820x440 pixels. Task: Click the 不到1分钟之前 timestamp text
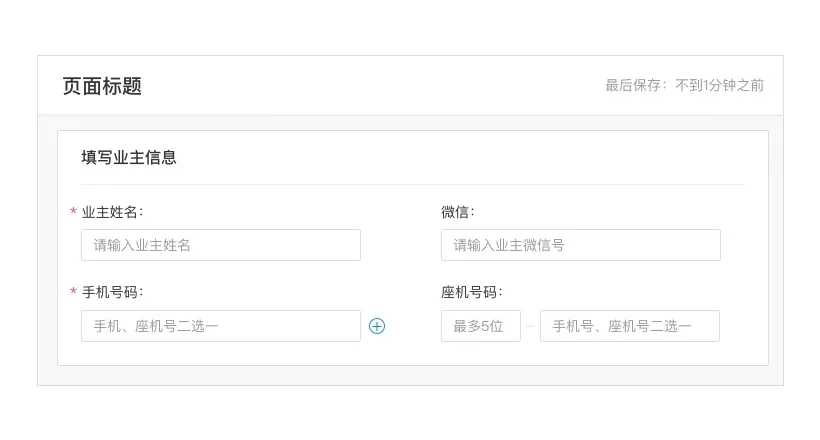pos(720,85)
